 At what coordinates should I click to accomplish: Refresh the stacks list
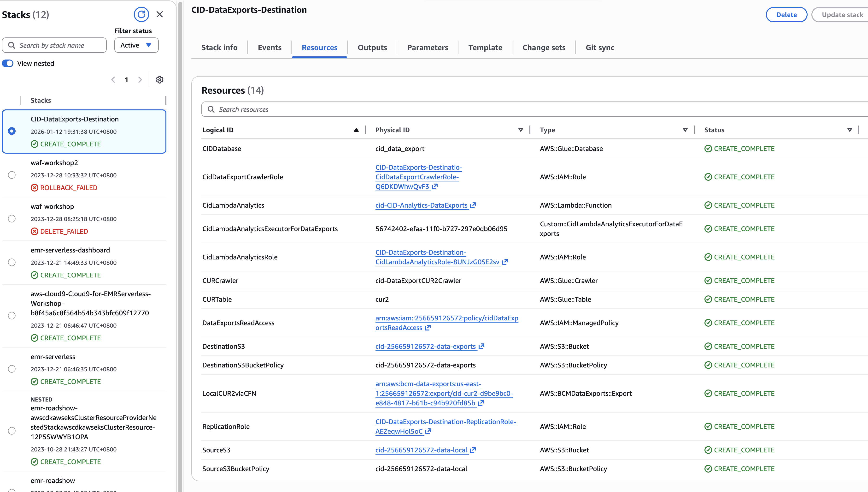click(x=141, y=14)
